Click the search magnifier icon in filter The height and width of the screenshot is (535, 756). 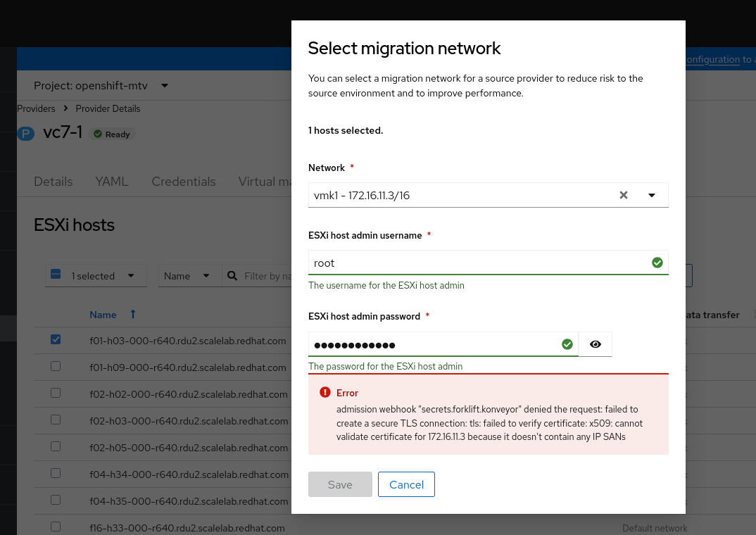[233, 276]
